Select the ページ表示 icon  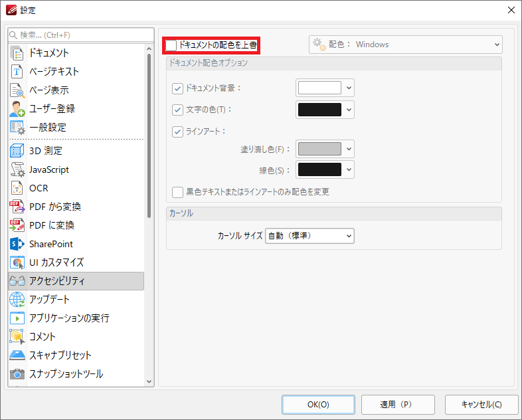point(17,90)
